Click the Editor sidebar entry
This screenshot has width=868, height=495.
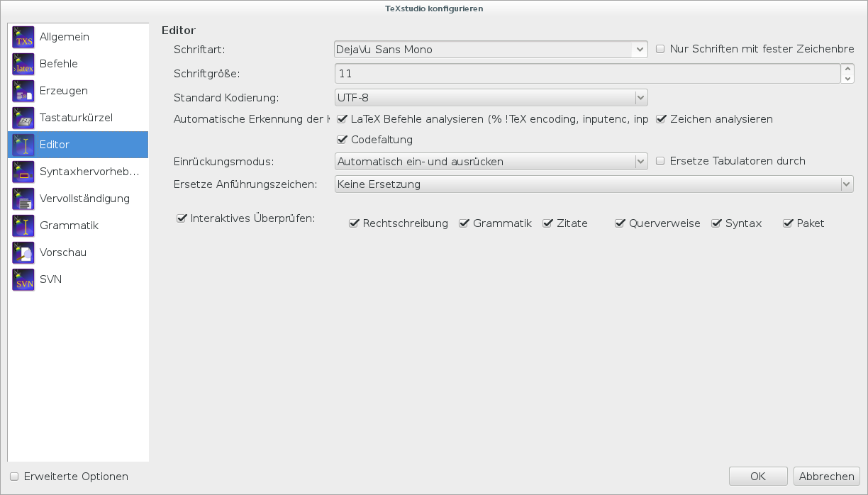point(78,145)
